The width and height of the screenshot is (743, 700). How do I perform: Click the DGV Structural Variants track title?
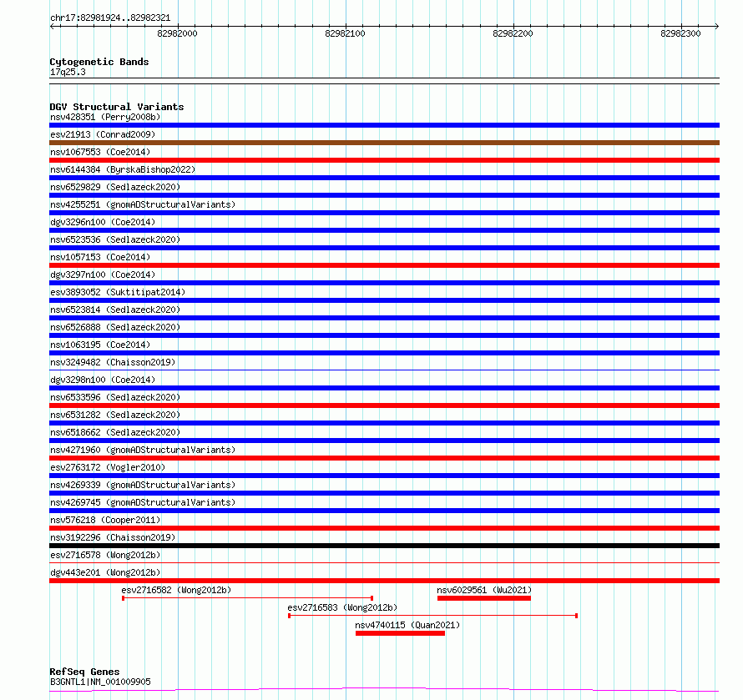(x=117, y=107)
